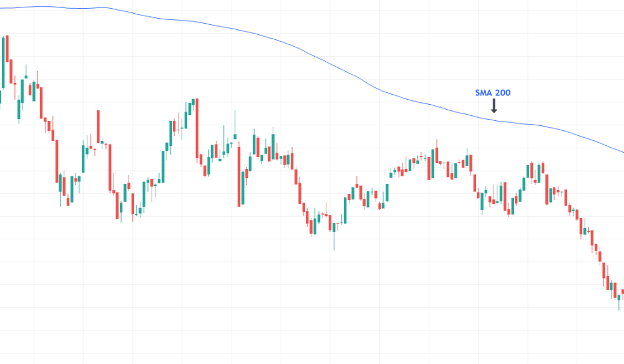Click the early red candle spiking above its neighbors
The image size is (624, 364).
pos(98,127)
